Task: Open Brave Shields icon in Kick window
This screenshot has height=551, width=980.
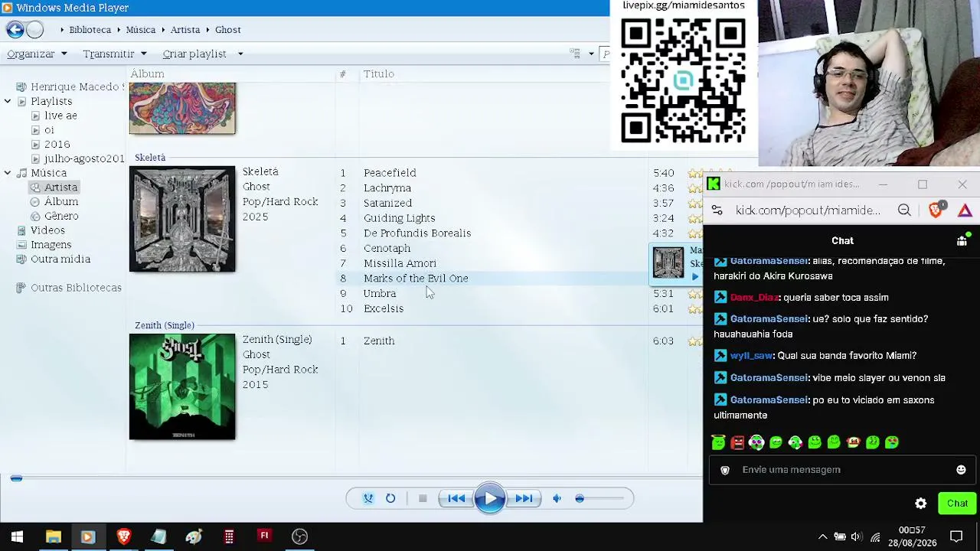Action: click(936, 210)
